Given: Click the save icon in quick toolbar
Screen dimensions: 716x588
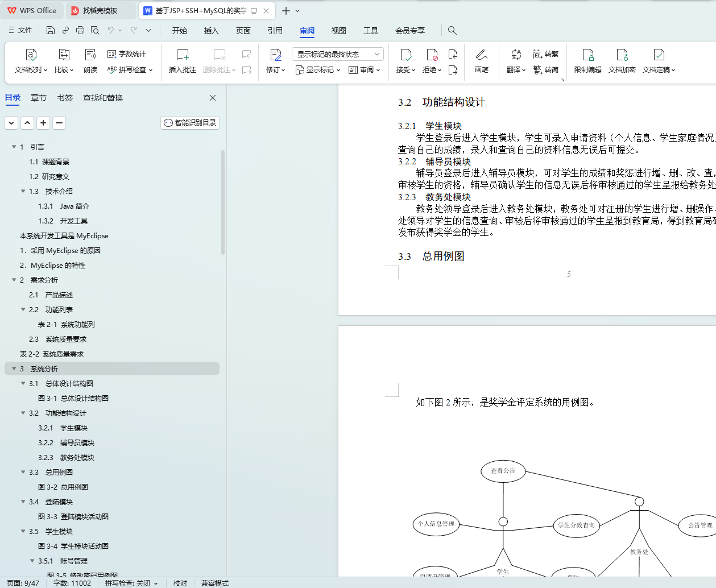Looking at the screenshot, I should [x=51, y=30].
